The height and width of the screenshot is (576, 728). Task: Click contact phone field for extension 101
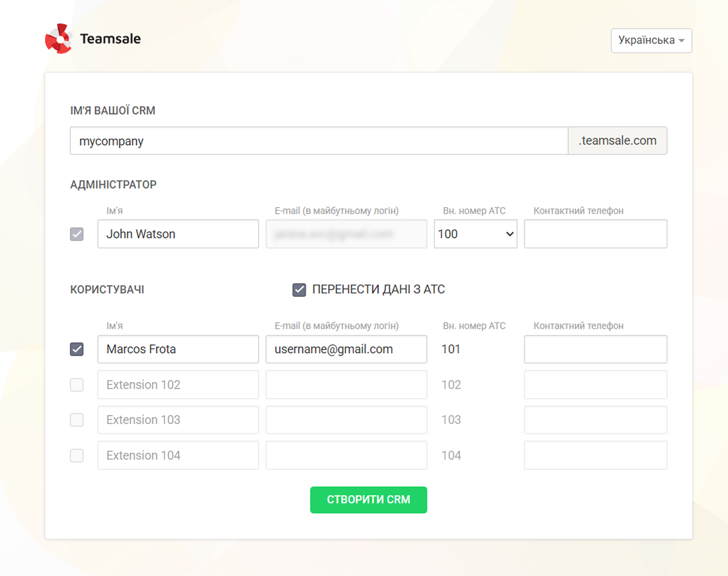[595, 349]
